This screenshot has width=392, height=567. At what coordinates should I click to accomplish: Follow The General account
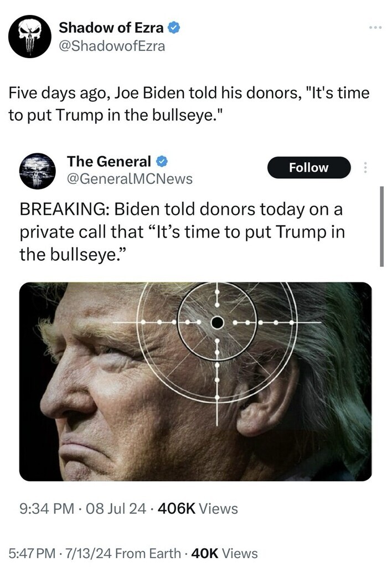pos(309,167)
